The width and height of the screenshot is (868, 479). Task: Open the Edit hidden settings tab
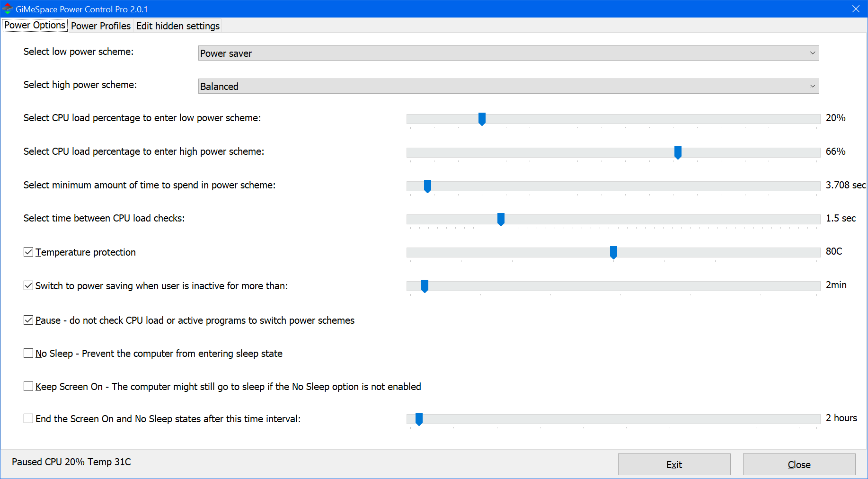coord(177,26)
